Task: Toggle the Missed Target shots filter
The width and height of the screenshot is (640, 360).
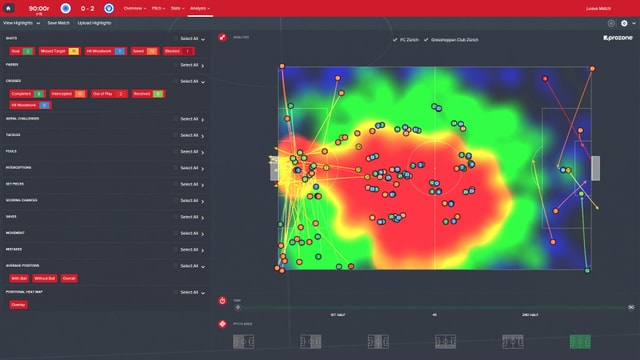Action: [x=59, y=51]
